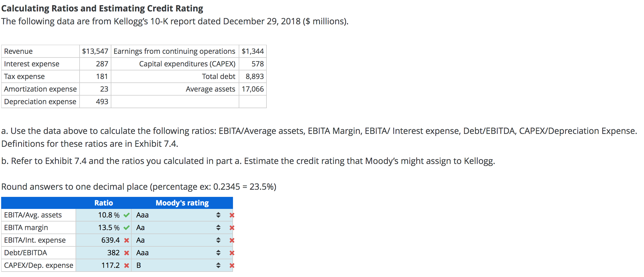644x277 pixels.
Task: Click the green checkmark beside EBITA/Avg. assets ratio
Action: (126, 215)
